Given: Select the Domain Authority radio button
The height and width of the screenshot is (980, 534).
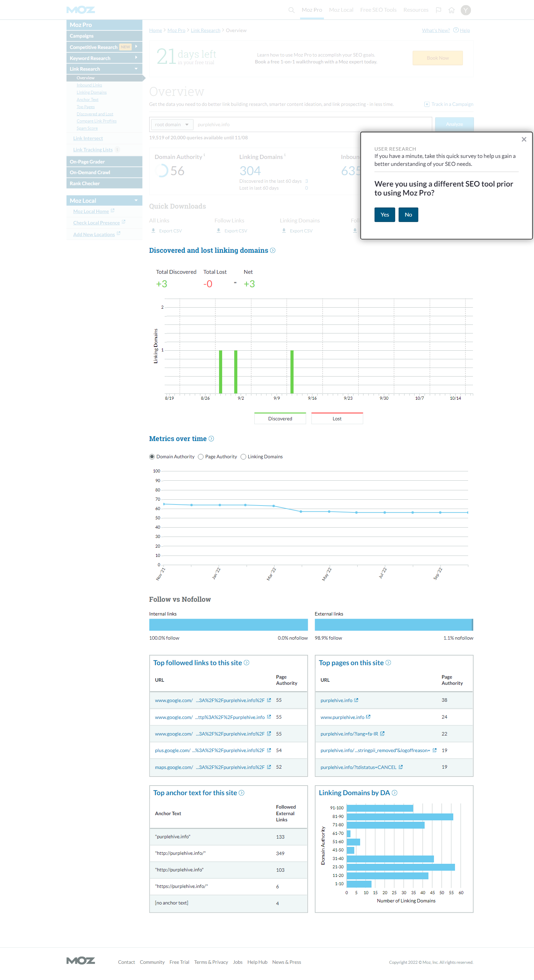Looking at the screenshot, I should pyautogui.click(x=152, y=457).
